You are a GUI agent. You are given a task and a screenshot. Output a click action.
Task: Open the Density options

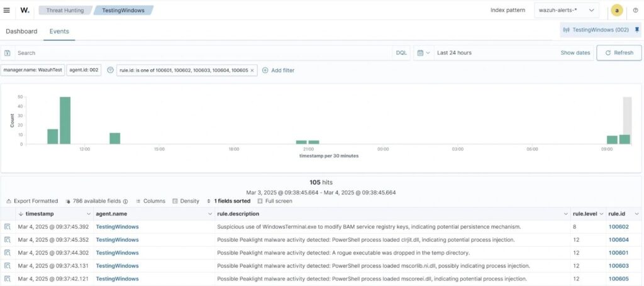[x=186, y=201]
